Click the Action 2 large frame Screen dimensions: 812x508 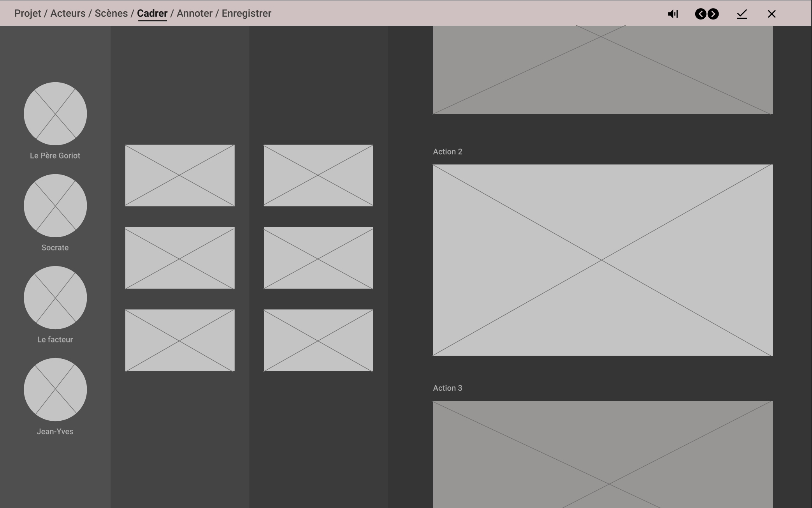tap(603, 260)
